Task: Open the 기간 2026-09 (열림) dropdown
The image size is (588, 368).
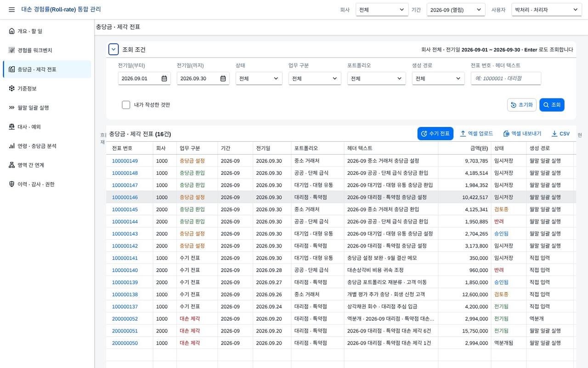Action: click(x=456, y=10)
